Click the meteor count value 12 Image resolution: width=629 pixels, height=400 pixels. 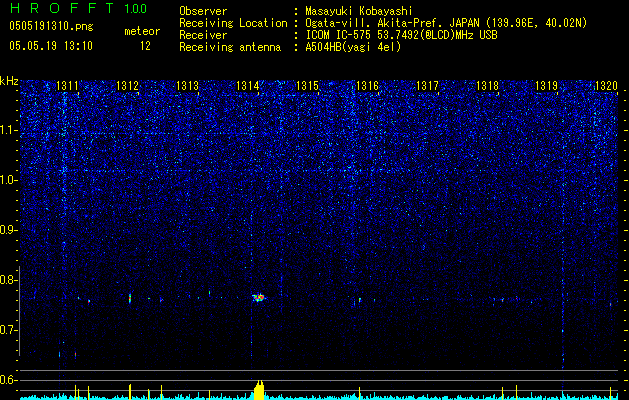point(145,46)
